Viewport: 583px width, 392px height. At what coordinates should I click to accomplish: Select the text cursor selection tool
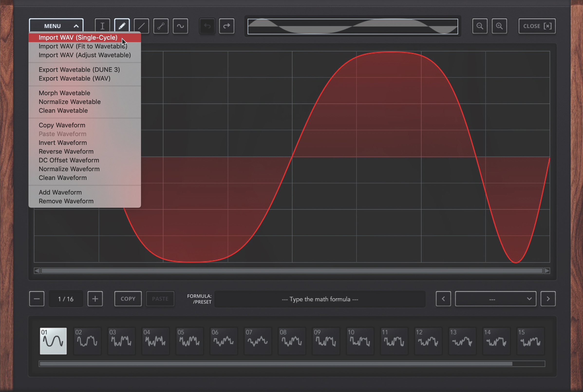[102, 26]
